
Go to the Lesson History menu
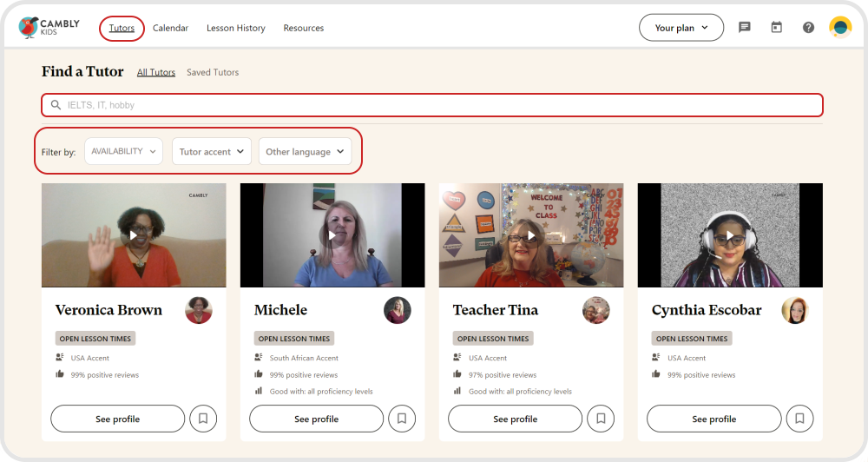pyautogui.click(x=235, y=28)
